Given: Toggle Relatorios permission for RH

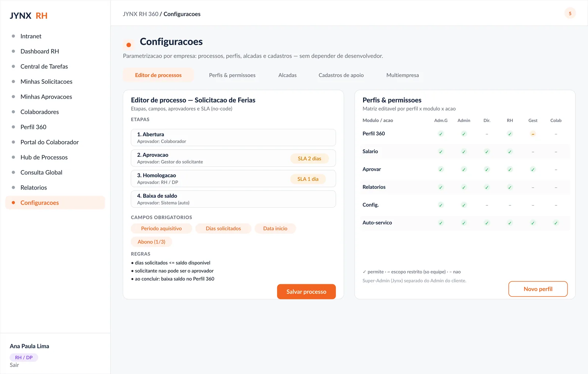Looking at the screenshot, I should tap(510, 187).
